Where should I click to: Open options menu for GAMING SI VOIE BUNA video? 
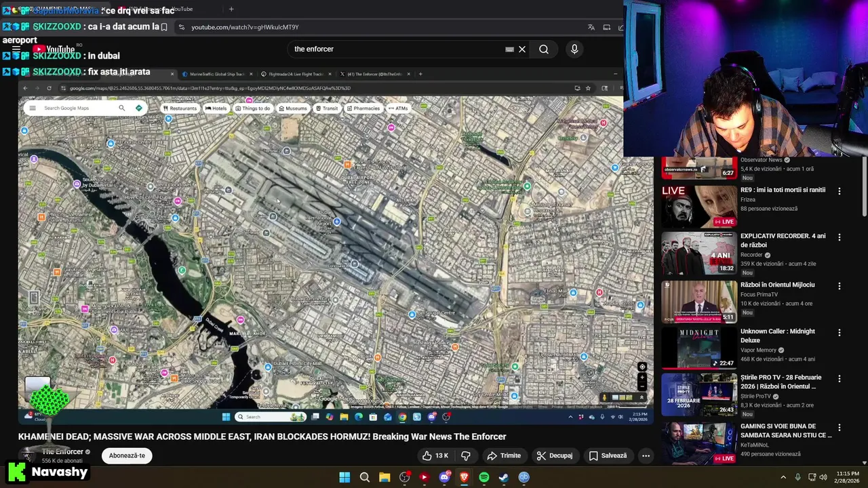tap(840, 428)
